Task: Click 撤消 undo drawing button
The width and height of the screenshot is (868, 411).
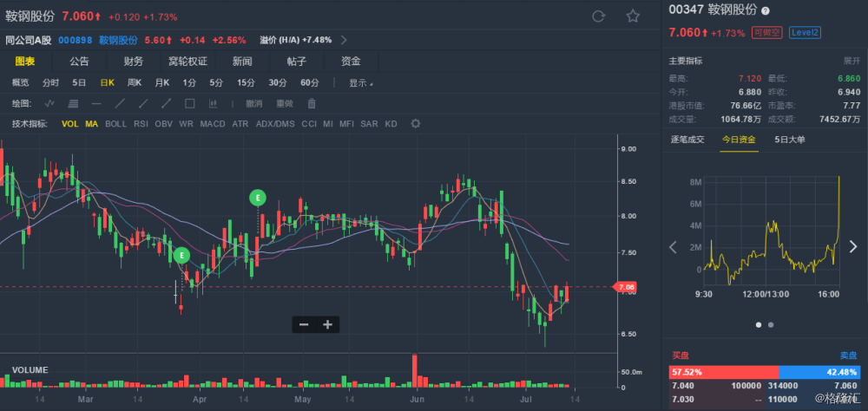Action: tap(253, 103)
